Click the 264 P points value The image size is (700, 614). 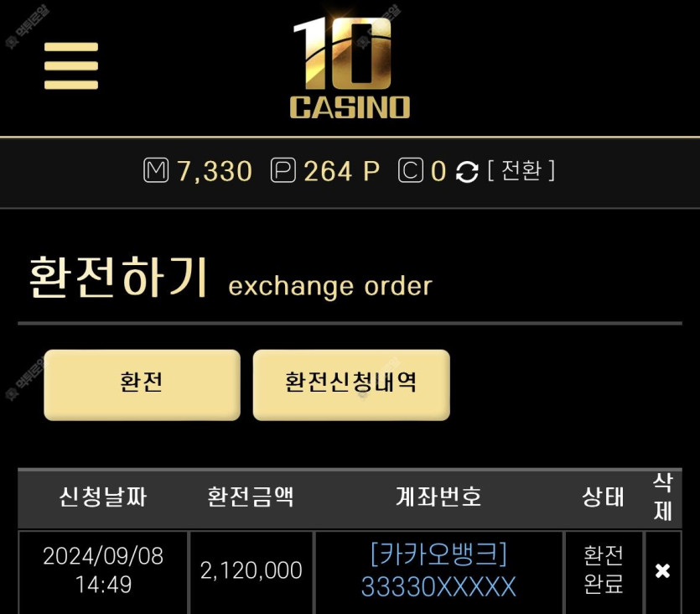point(341,171)
